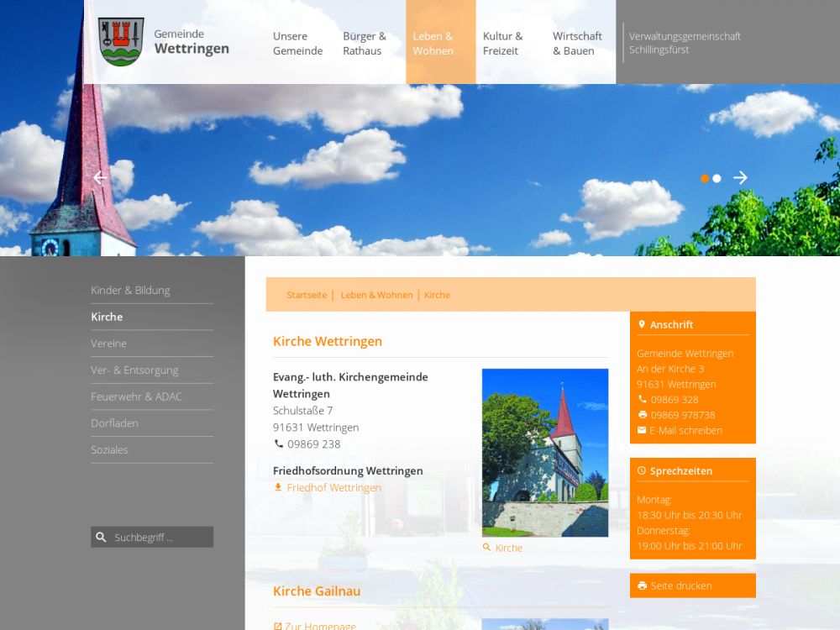Viewport: 840px width, 630px height.
Task: Select the first orange slider dot
Action: (705, 178)
